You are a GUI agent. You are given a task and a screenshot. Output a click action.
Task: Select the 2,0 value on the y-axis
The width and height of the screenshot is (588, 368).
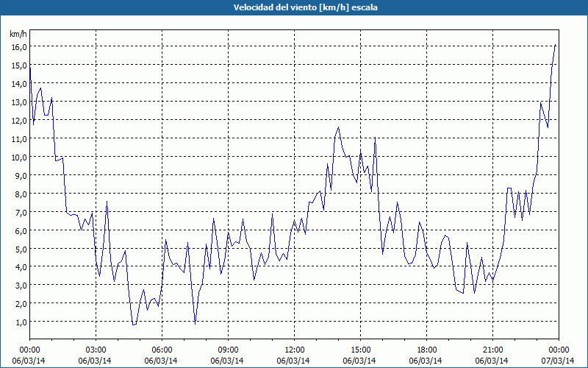21,304
